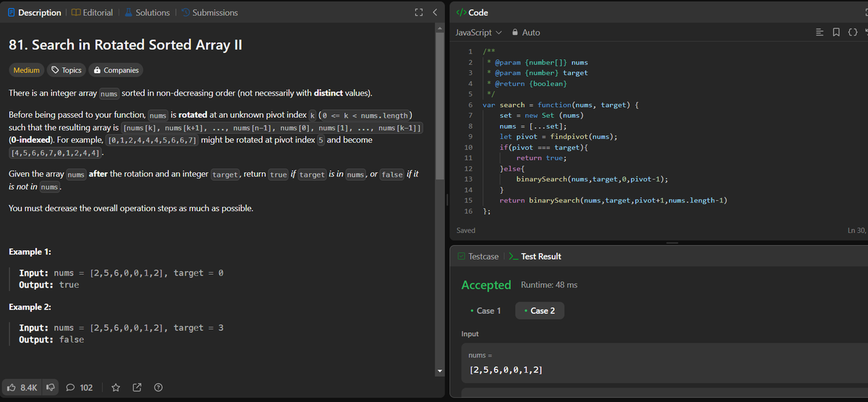Click the bookmark icon in code toolbar
The height and width of the screenshot is (402, 868).
click(837, 32)
